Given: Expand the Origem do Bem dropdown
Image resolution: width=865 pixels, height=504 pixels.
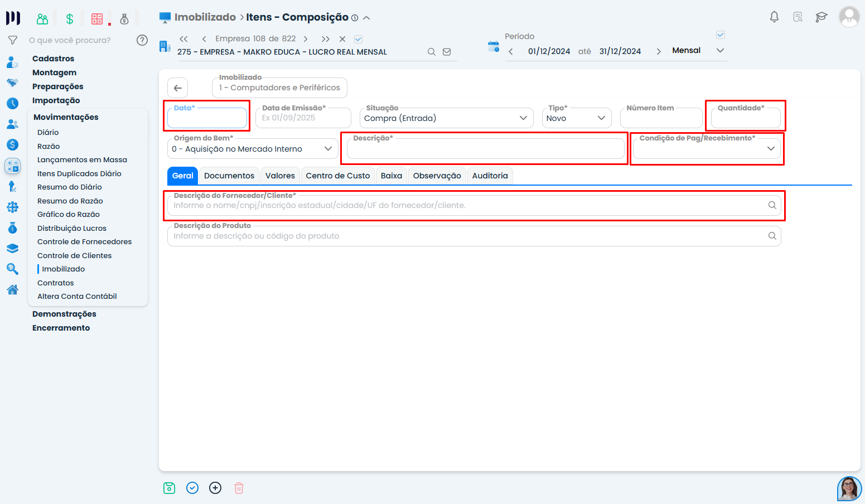Looking at the screenshot, I should coord(252,149).
